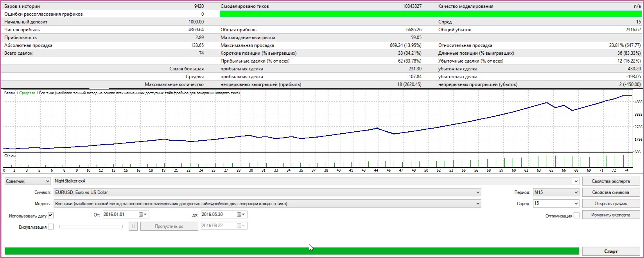Open the calendar picker for the От date

click(143, 215)
